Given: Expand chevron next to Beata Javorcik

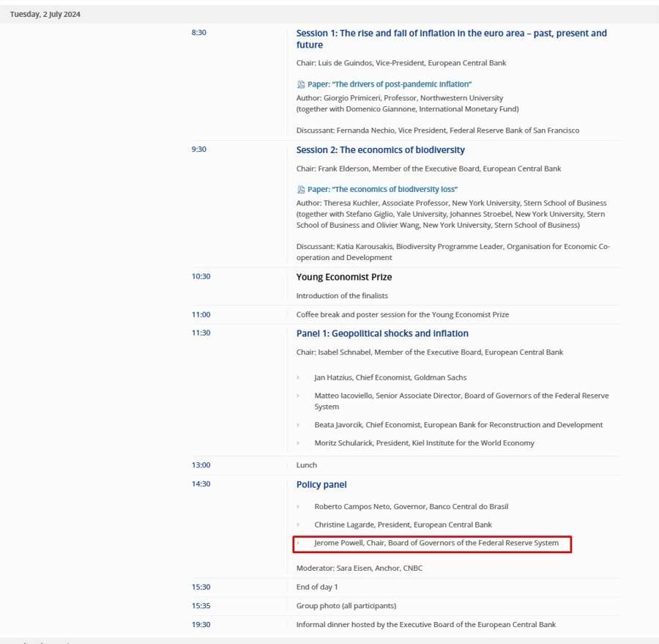Looking at the screenshot, I should [x=298, y=425].
